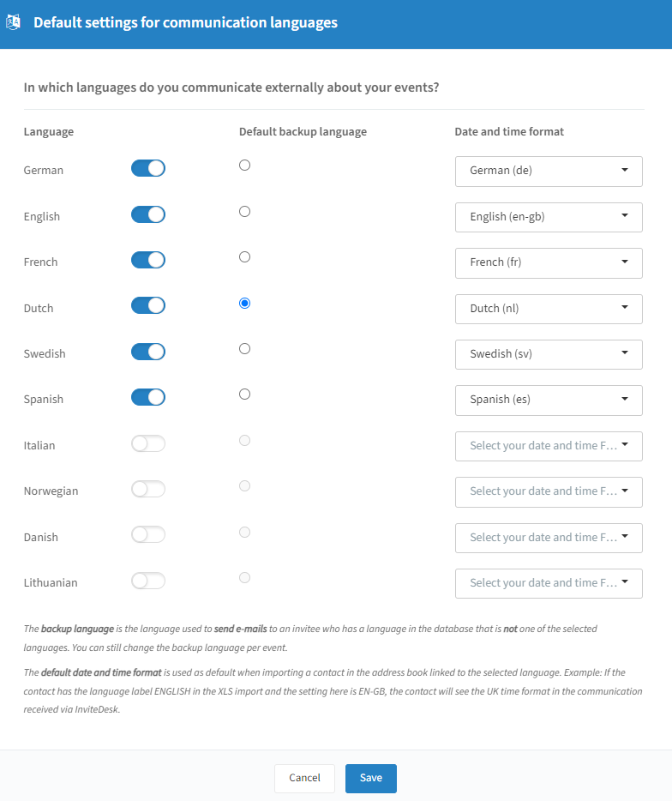Enable the Italian language toggle
The image size is (672, 801).
tap(148, 443)
